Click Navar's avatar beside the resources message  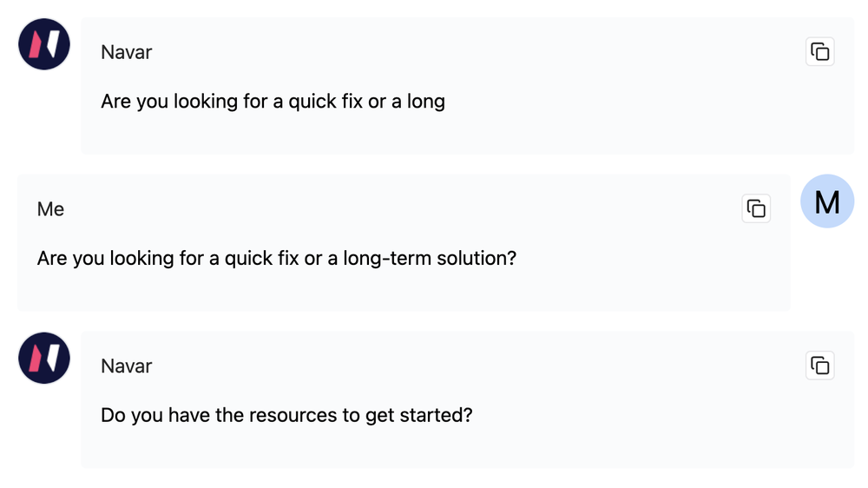pyautogui.click(x=44, y=358)
